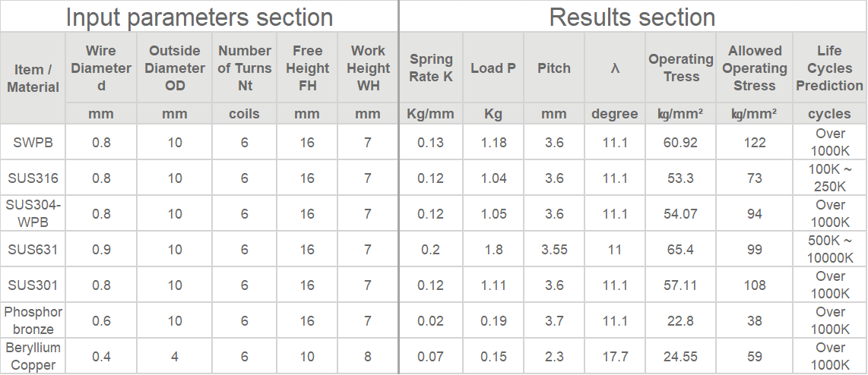The width and height of the screenshot is (868, 375).
Task: Select the SUS304-WPB material cell
Action: coord(33,213)
